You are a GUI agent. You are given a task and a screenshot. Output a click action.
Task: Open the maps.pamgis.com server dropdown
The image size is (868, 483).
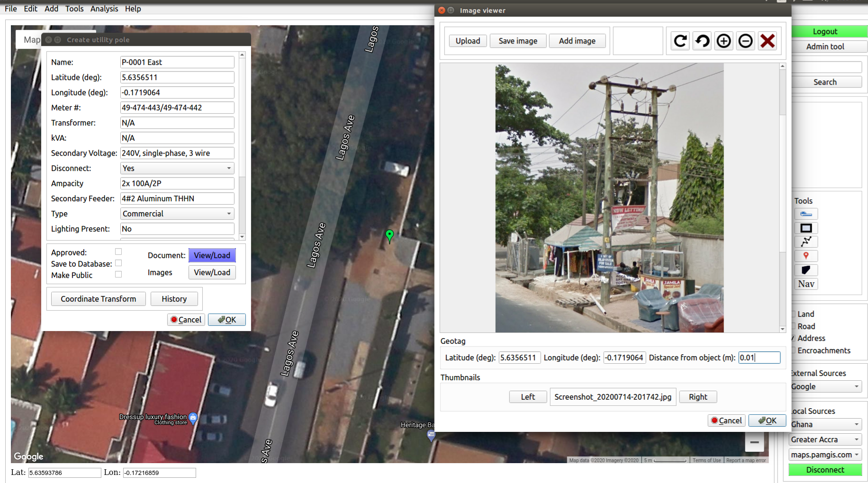click(825, 455)
